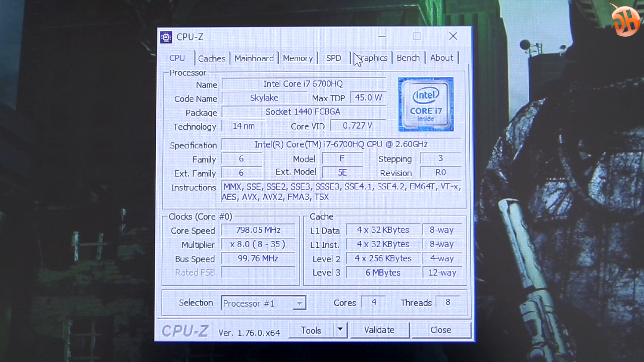Expand the Tools button dropdown arrow
Viewport: 644px width, 362px height.
click(340, 330)
